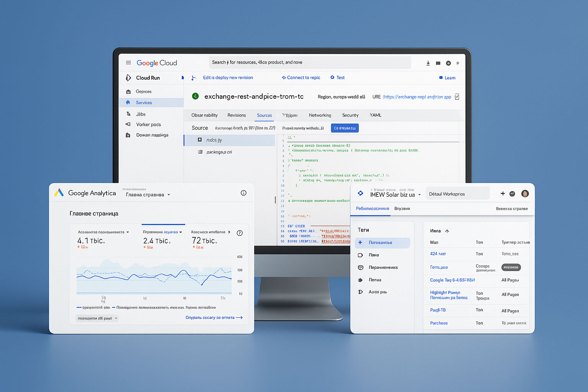Switch to the Sourcas tab

(x=264, y=115)
